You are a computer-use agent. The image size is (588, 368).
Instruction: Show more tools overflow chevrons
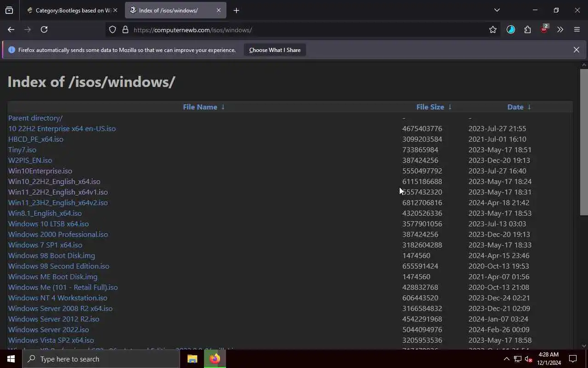point(560,29)
